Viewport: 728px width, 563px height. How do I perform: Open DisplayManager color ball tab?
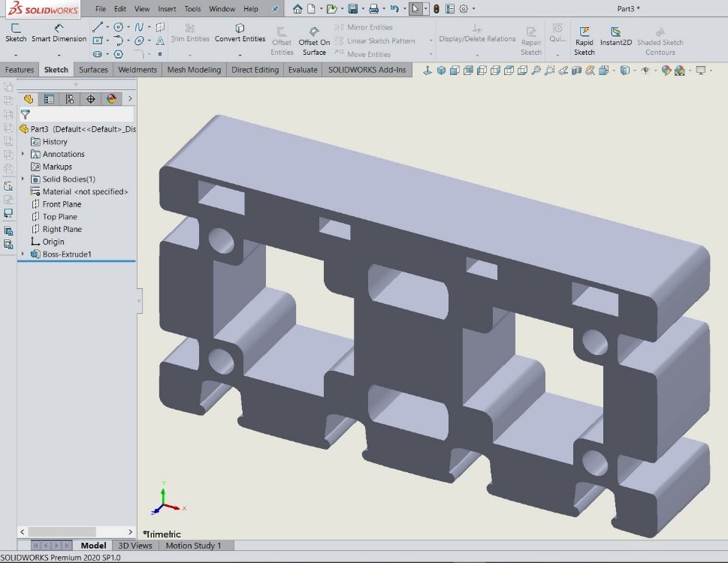click(111, 99)
